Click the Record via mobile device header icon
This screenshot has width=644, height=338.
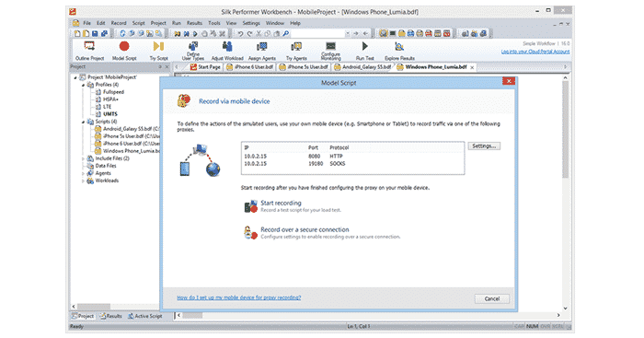coord(184,100)
